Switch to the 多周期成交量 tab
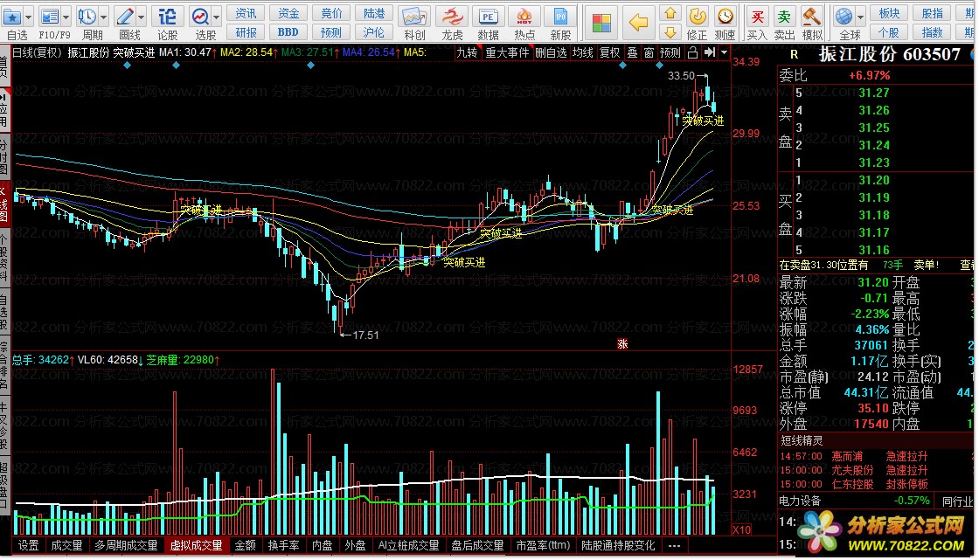 coord(126,545)
